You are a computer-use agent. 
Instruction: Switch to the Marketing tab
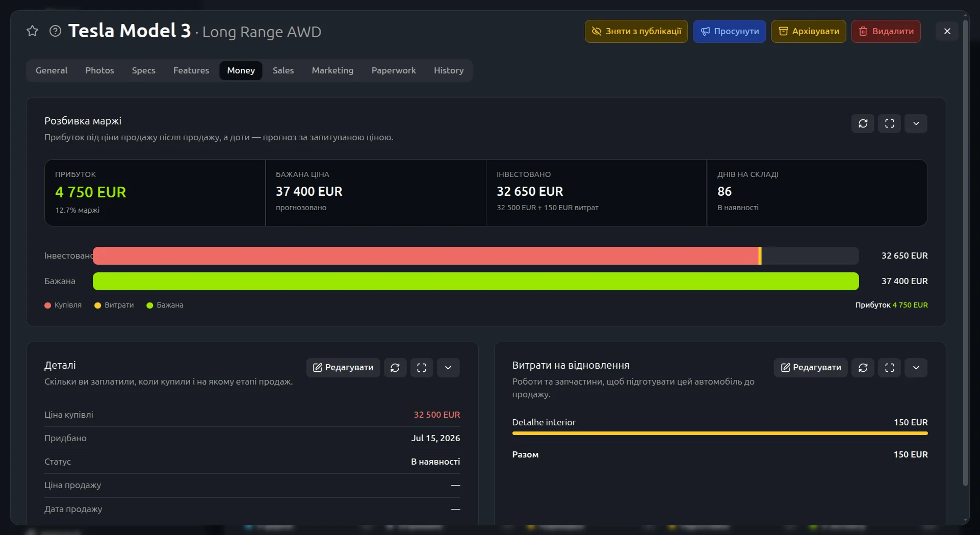[x=332, y=70]
